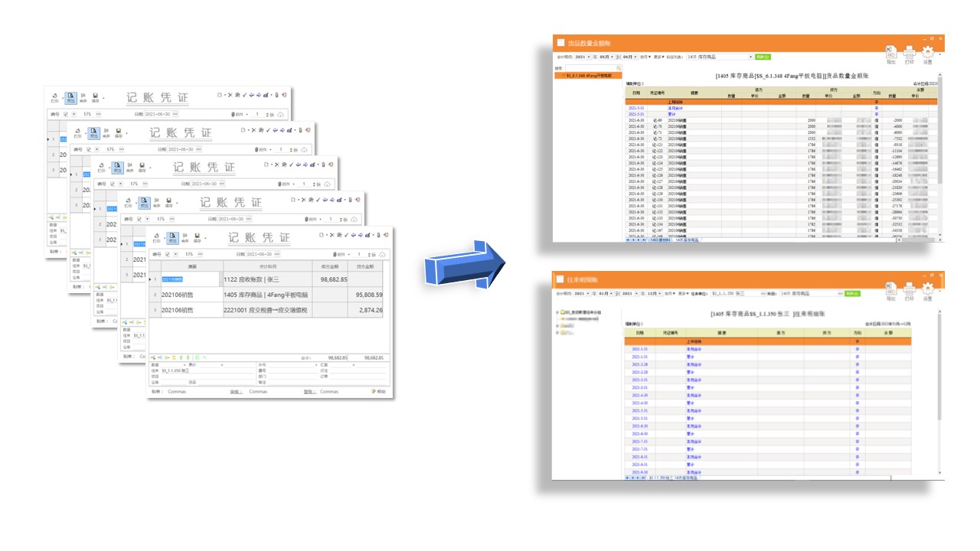Click the delete X icon in front voucher toolbar
Image resolution: width=980 pixels, height=551 pixels.
(332, 234)
